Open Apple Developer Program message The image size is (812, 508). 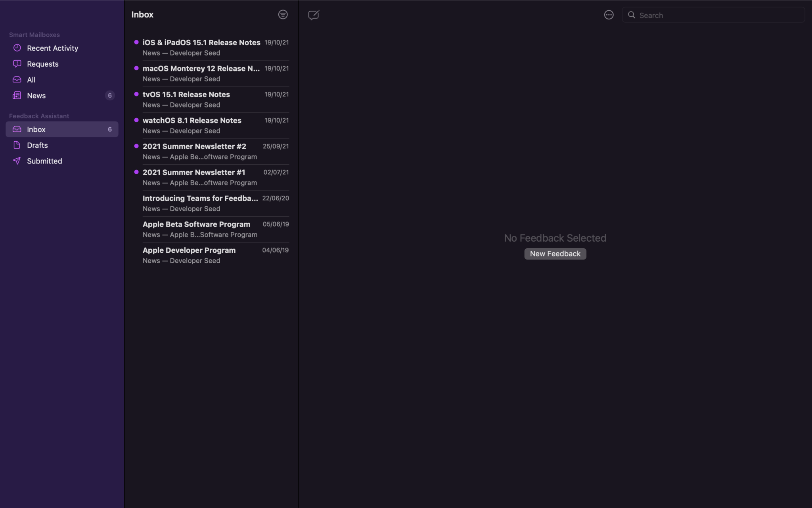click(211, 255)
